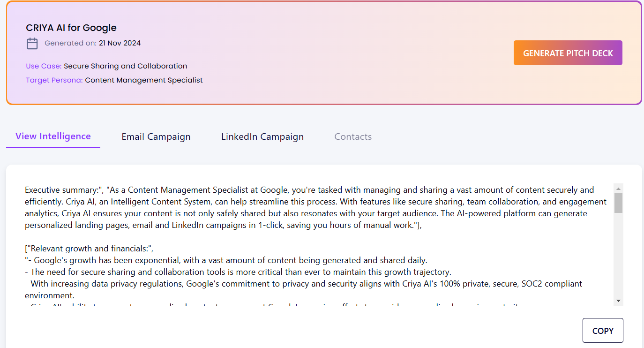
Task: Click the 'Use Case:' label
Action: point(44,66)
